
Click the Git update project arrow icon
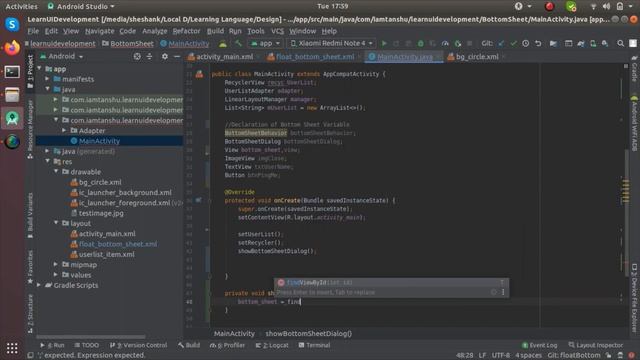(501, 43)
